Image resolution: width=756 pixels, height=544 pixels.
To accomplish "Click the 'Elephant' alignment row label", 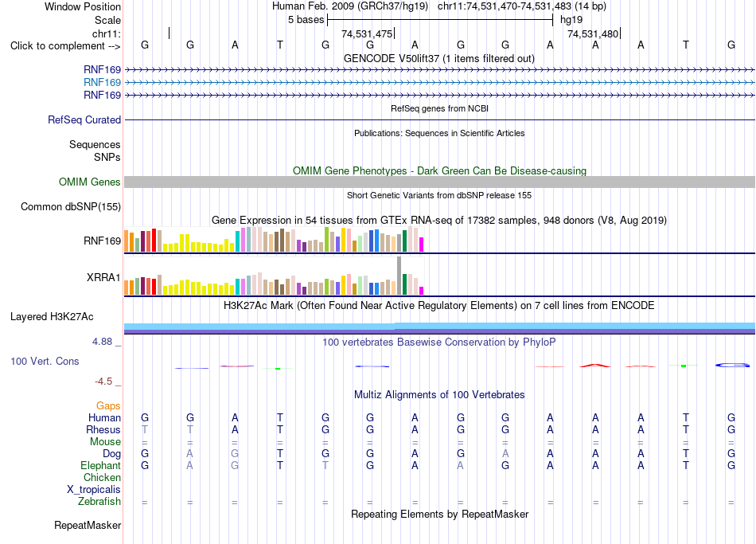I will point(100,466).
